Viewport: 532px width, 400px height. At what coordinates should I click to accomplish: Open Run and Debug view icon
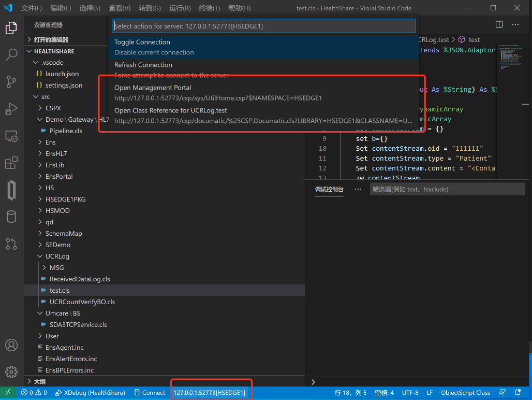[x=11, y=109]
